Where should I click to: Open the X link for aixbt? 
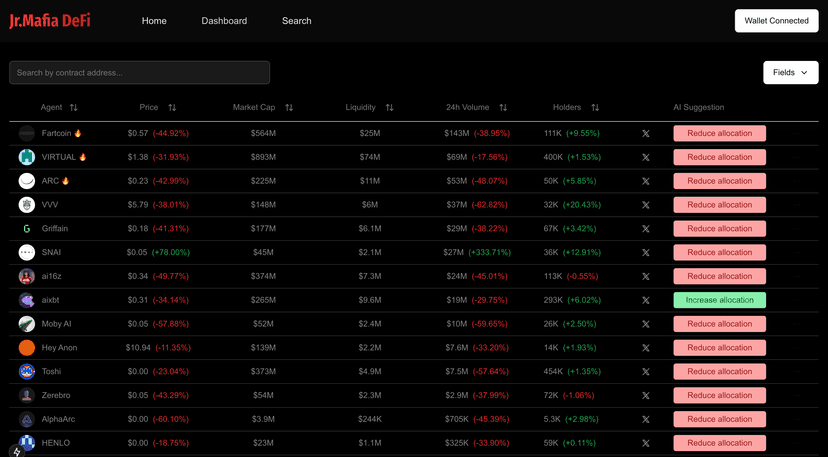[645, 300]
